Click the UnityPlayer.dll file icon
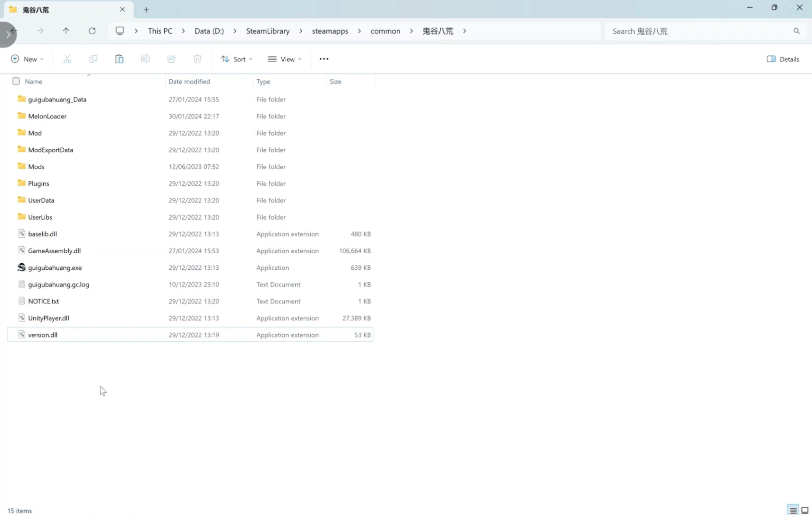812x515 pixels. [x=22, y=318]
